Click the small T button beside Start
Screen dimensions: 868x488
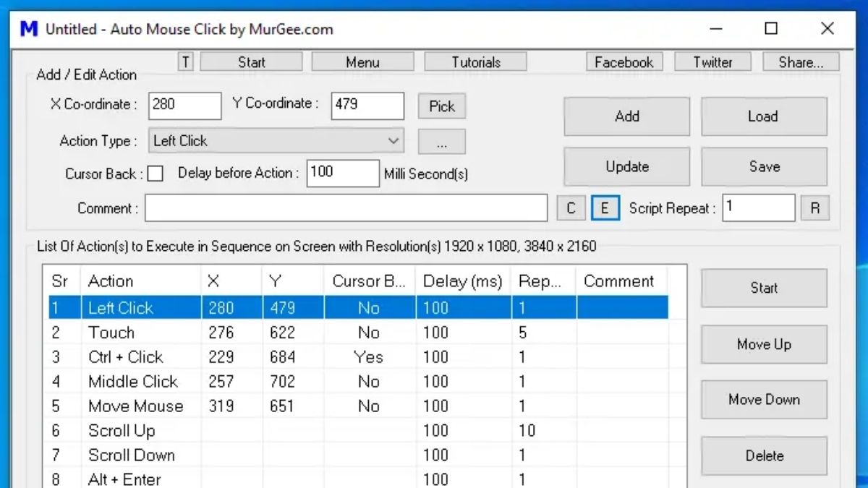pos(186,62)
